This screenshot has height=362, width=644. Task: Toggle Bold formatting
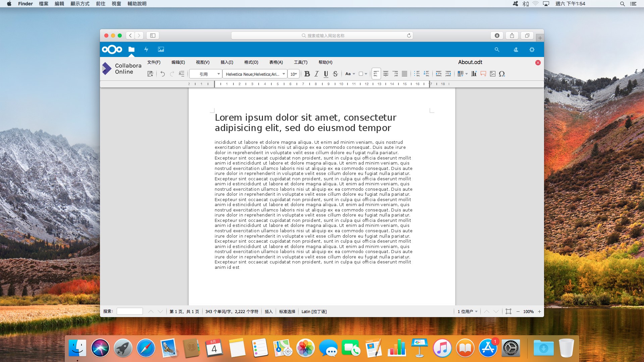click(307, 74)
